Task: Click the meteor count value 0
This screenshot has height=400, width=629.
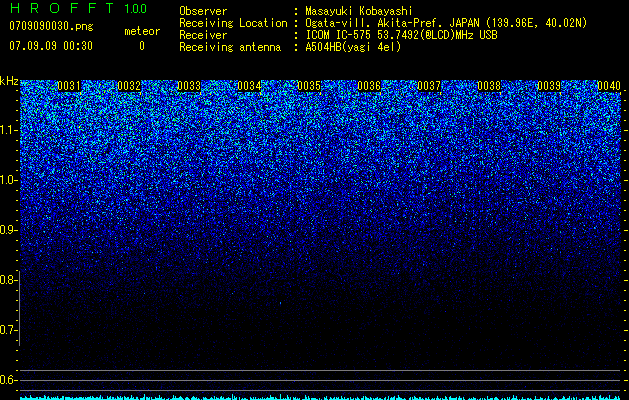Action: 142,46
